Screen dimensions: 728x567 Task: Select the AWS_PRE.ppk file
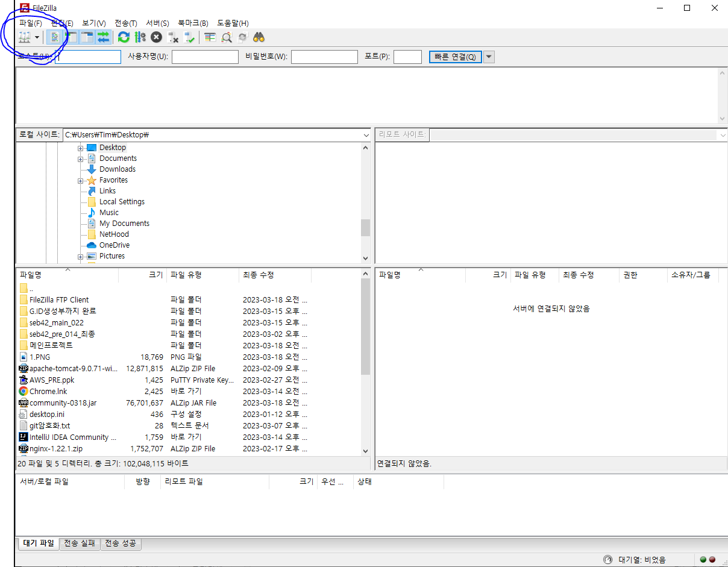[52, 380]
